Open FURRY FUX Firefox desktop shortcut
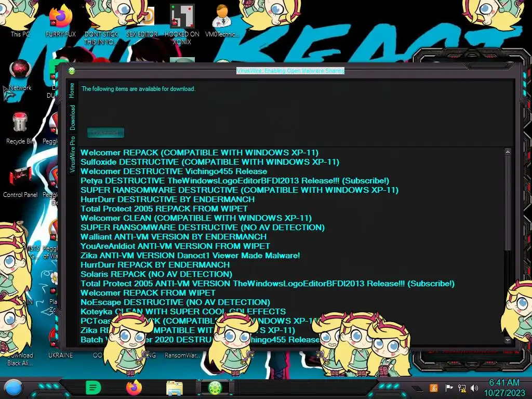The height and width of the screenshot is (399, 532). pyautogui.click(x=60, y=21)
